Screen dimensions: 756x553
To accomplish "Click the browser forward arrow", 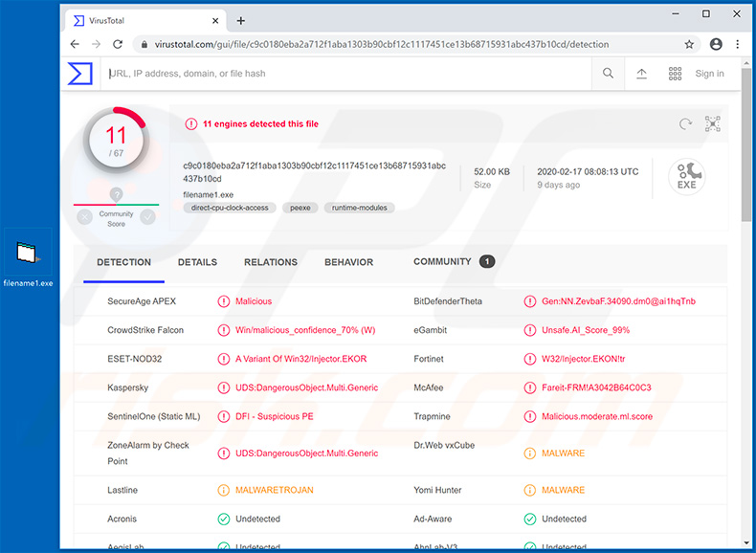I will [x=97, y=44].
